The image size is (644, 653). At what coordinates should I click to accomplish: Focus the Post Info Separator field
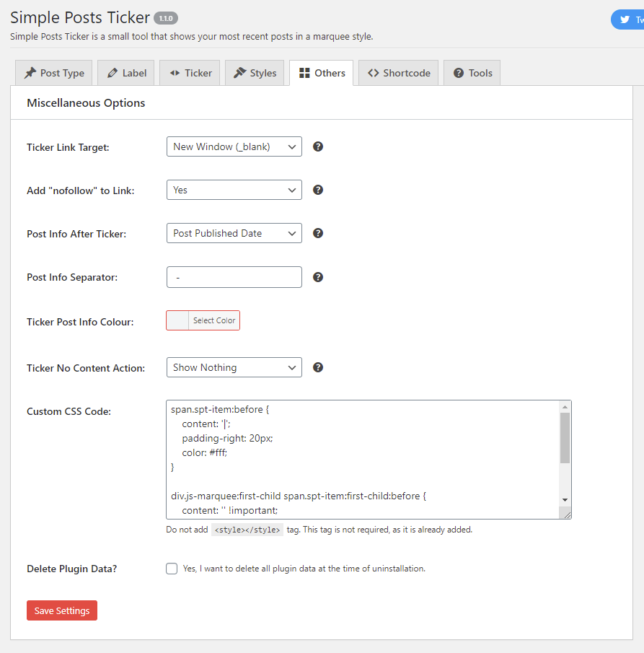(x=234, y=277)
